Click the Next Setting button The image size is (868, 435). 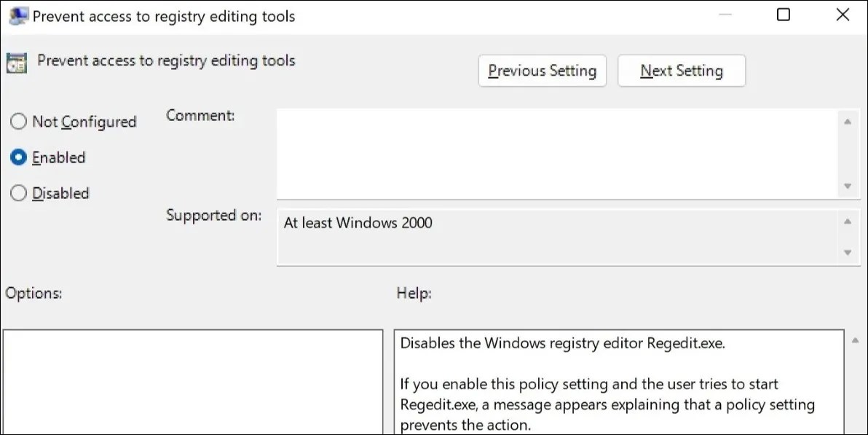pyautogui.click(x=681, y=71)
